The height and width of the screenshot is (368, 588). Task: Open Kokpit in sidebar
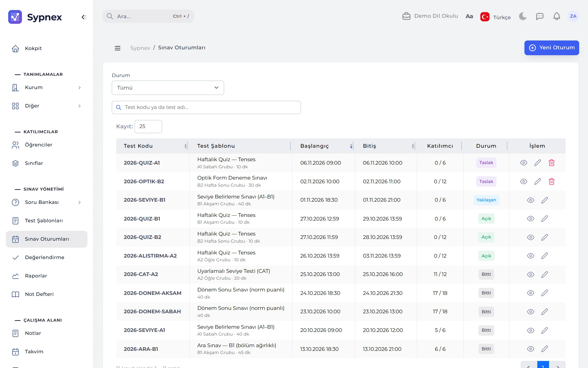[x=47, y=48]
